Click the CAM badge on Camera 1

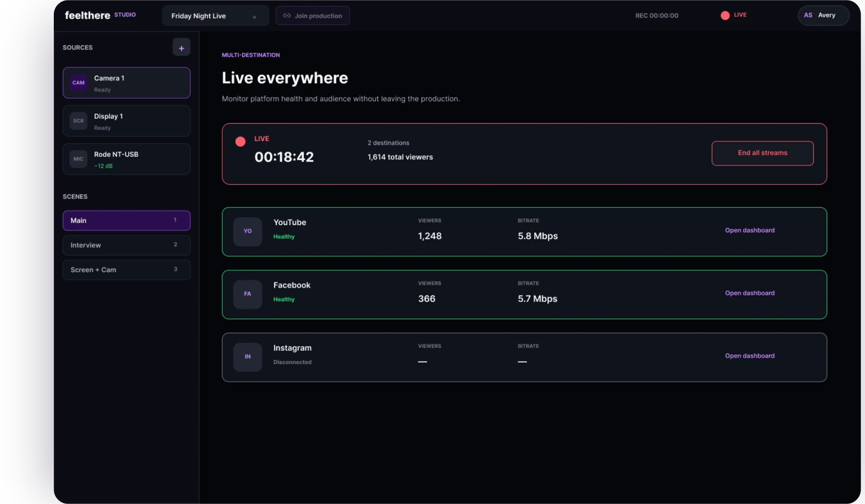(78, 83)
